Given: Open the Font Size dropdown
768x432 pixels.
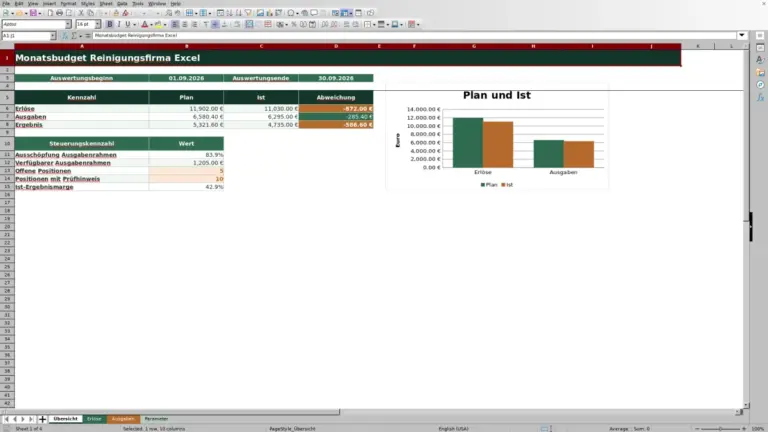Looking at the screenshot, I should click(97, 24).
